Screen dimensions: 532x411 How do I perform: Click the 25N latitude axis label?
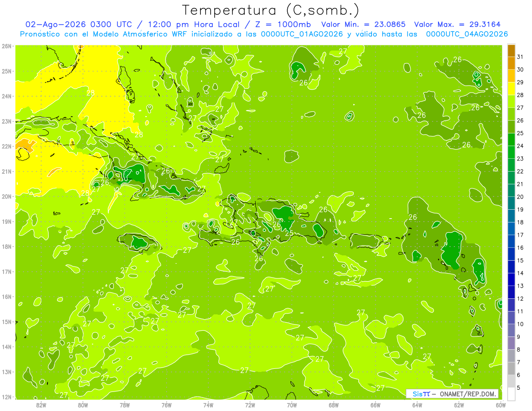(7, 71)
